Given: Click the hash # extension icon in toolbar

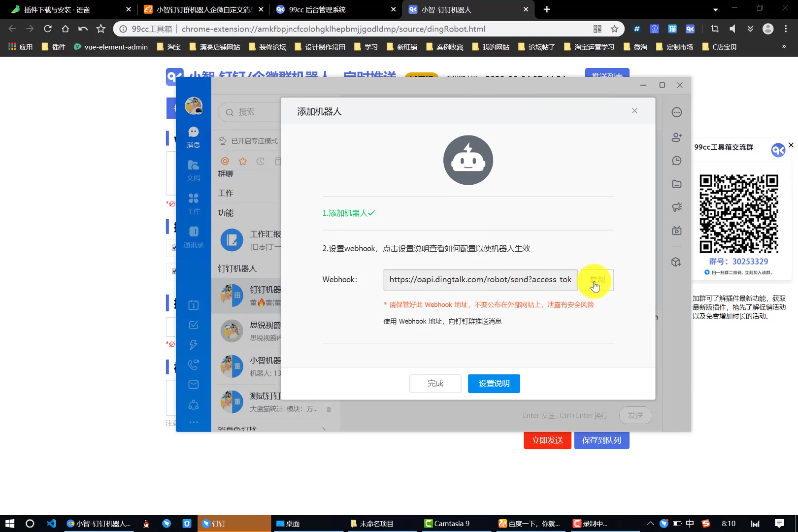Looking at the screenshot, I should click(637, 29).
